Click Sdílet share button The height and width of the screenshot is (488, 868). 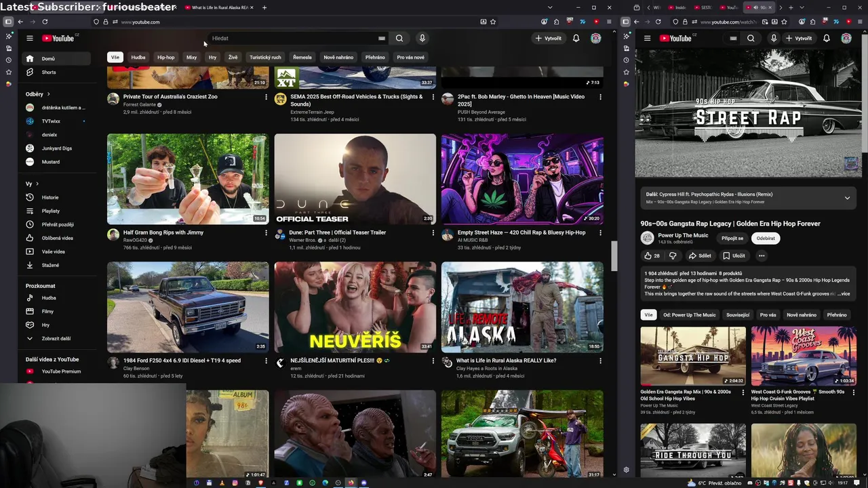(x=699, y=256)
